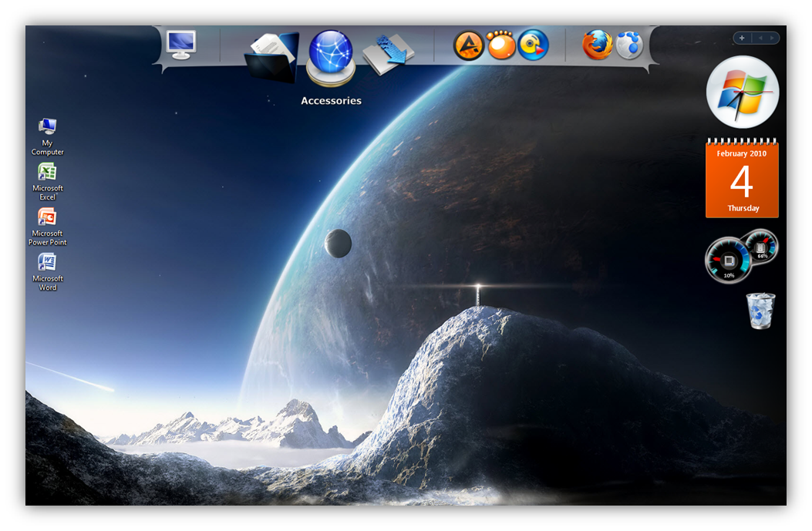Open the black documents folder in dock

[x=272, y=57]
